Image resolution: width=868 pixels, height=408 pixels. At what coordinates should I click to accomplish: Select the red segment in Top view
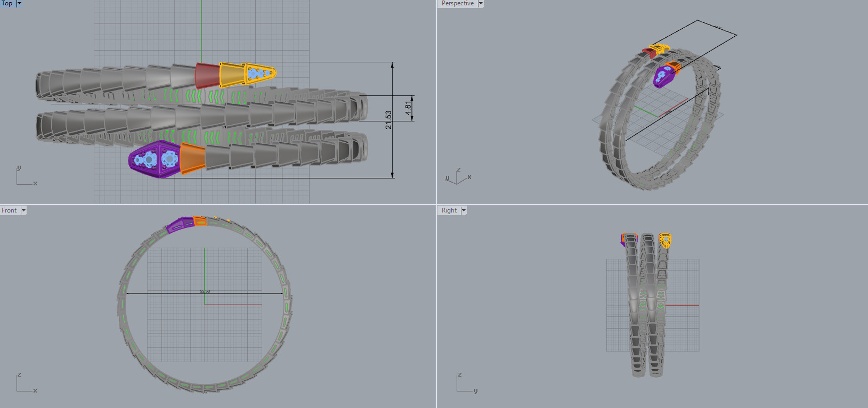pos(207,75)
